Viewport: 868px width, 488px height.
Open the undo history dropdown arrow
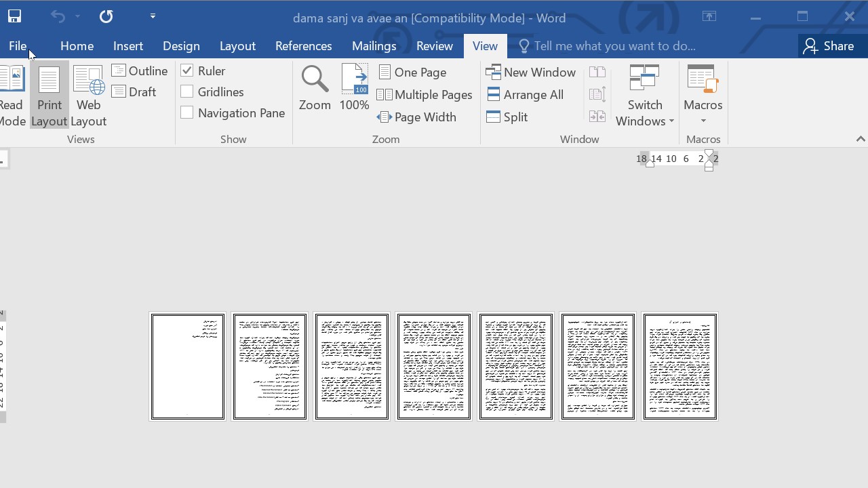77,16
